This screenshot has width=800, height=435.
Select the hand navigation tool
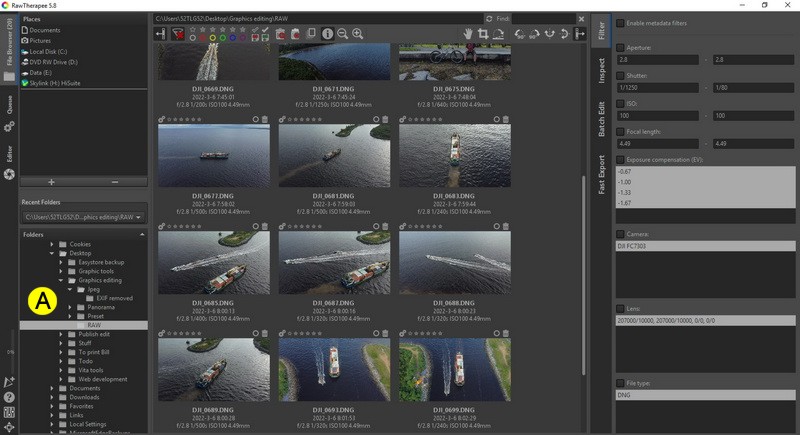pos(467,34)
